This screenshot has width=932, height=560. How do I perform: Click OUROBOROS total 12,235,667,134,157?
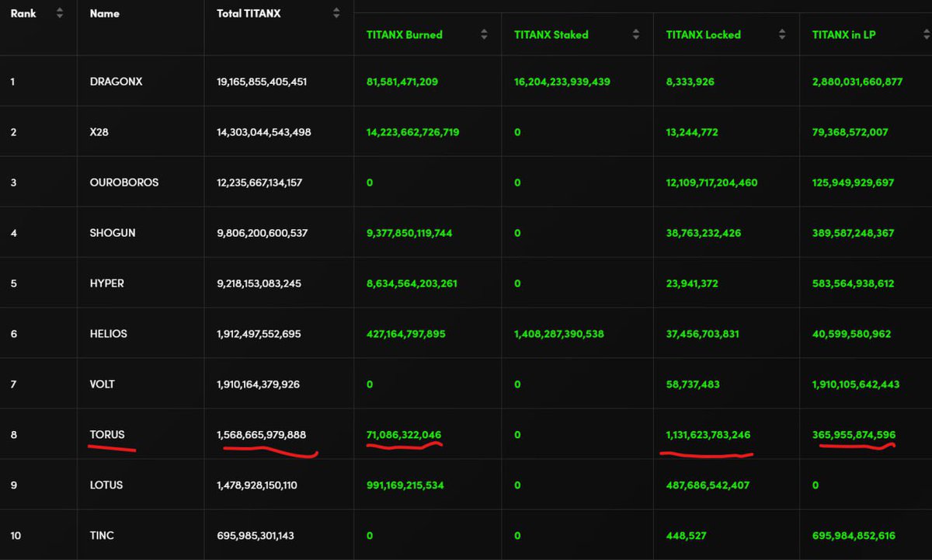(259, 183)
